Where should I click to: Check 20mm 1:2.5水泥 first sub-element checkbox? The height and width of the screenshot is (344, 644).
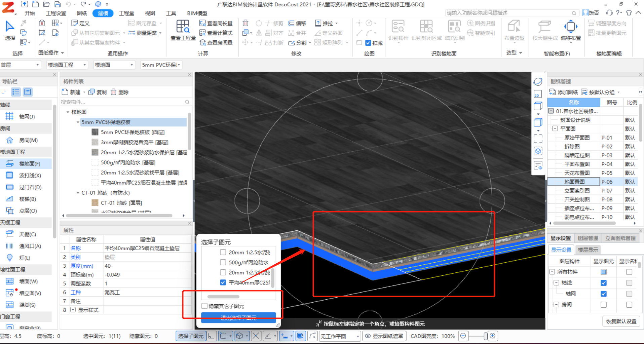[223, 252]
